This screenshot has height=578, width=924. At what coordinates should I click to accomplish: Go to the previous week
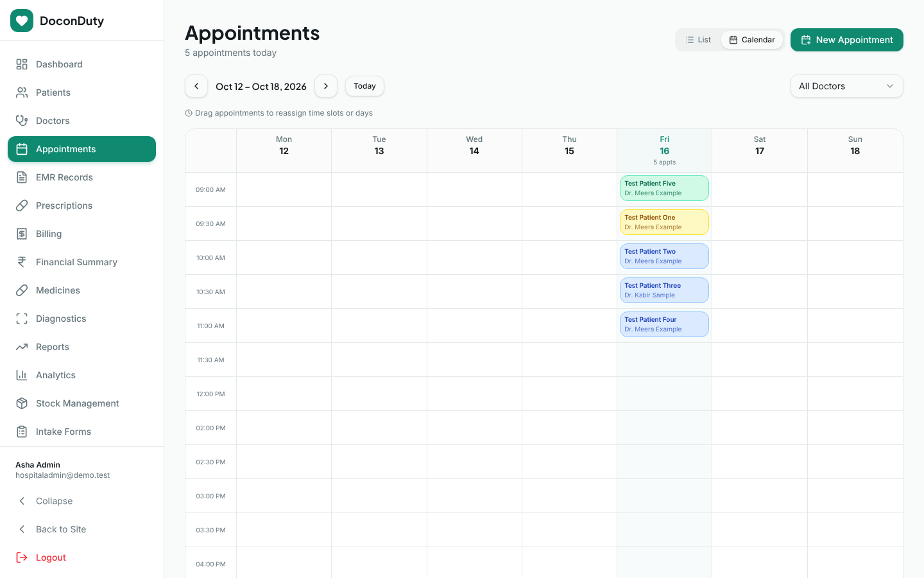point(196,86)
